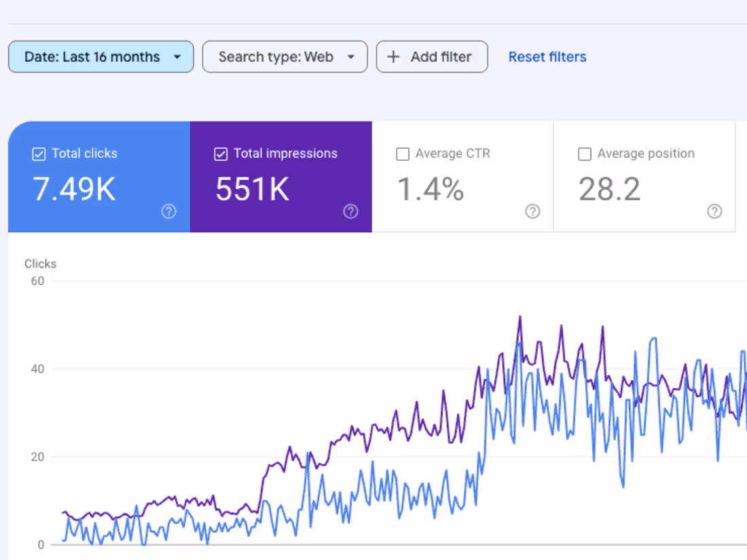Open the Total clicks help tooltip icon
747x560 pixels.
click(x=168, y=212)
